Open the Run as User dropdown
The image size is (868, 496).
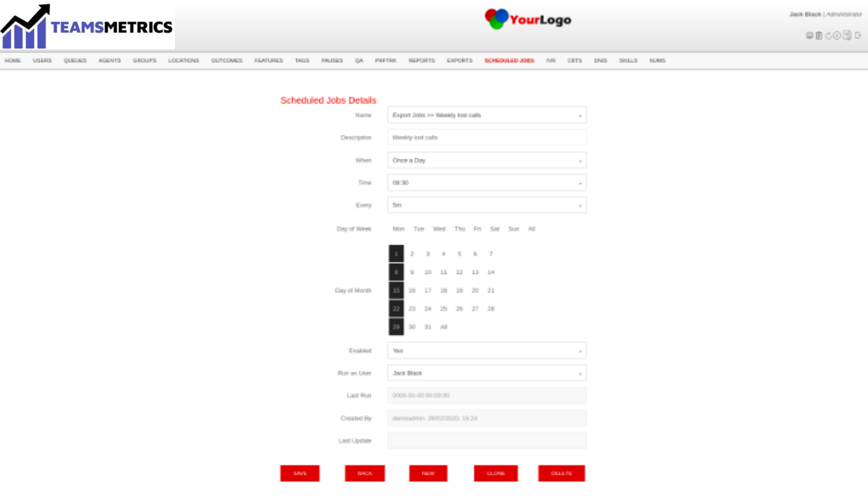point(487,373)
